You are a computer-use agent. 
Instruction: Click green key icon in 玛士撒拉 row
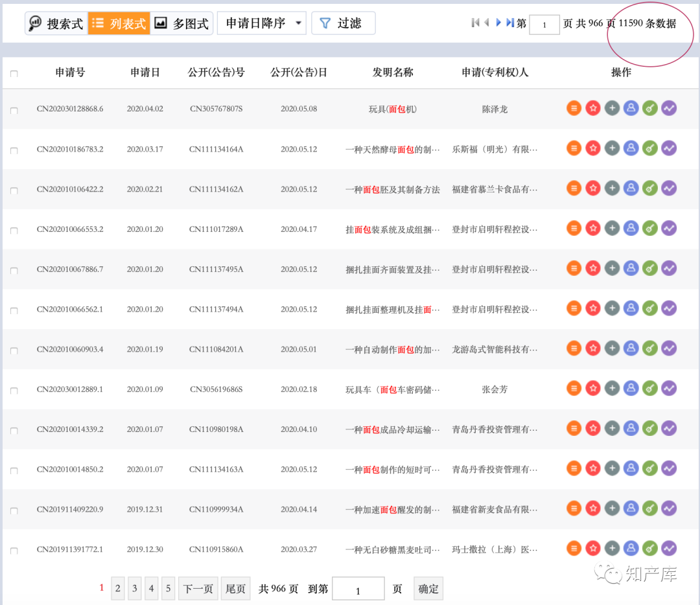click(650, 549)
